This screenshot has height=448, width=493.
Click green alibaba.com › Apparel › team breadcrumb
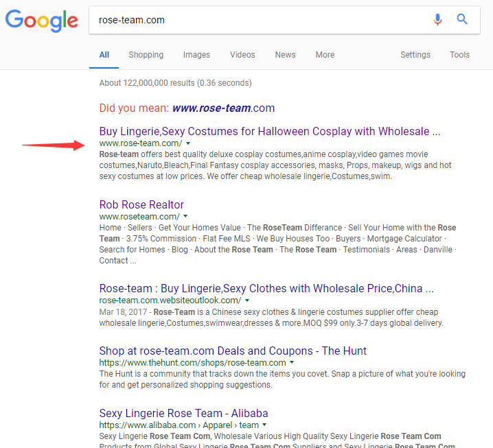click(179, 425)
